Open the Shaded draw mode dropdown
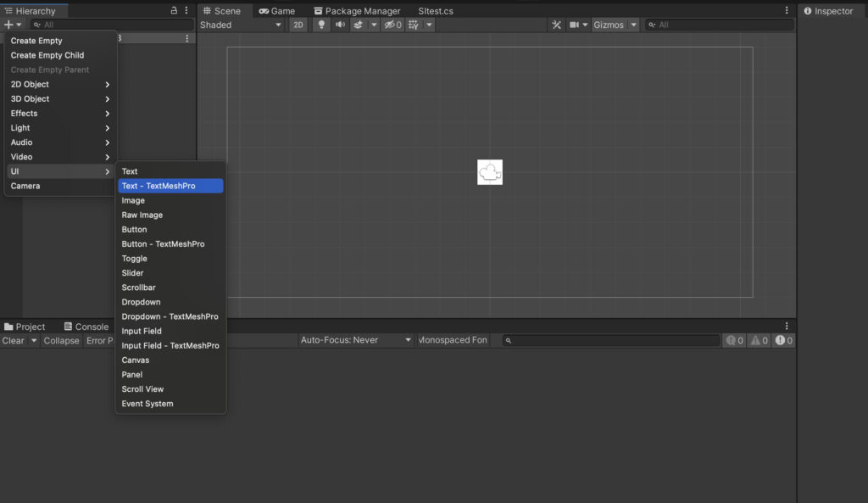Viewport: 868px width, 503px height. (240, 25)
